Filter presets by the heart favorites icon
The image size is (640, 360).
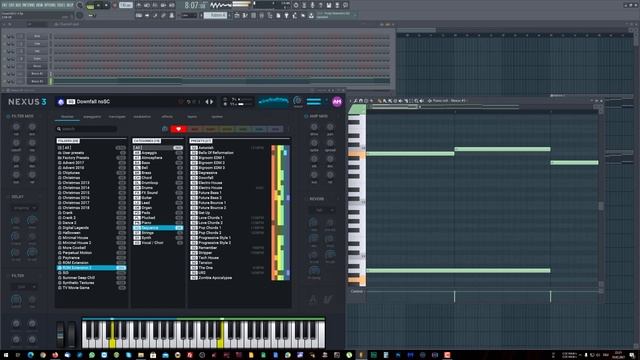click(x=178, y=129)
